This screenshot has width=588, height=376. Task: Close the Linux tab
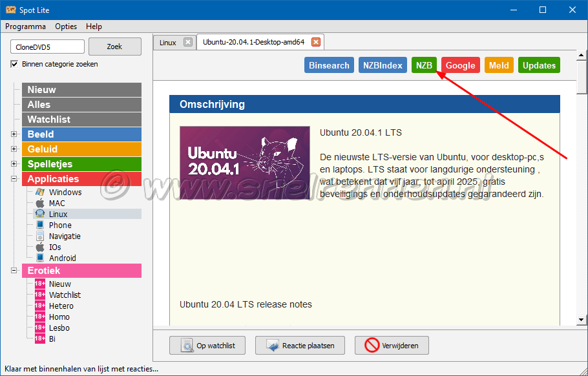tap(188, 42)
